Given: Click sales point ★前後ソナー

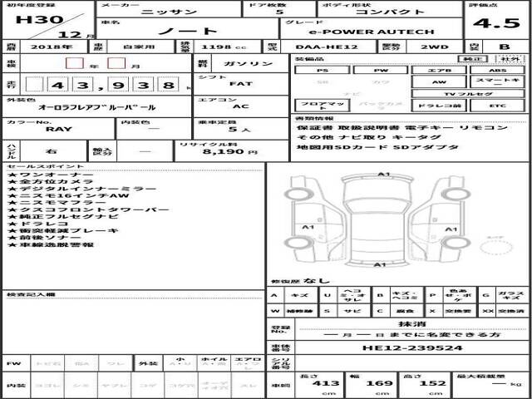Looking at the screenshot, I should point(44,238).
